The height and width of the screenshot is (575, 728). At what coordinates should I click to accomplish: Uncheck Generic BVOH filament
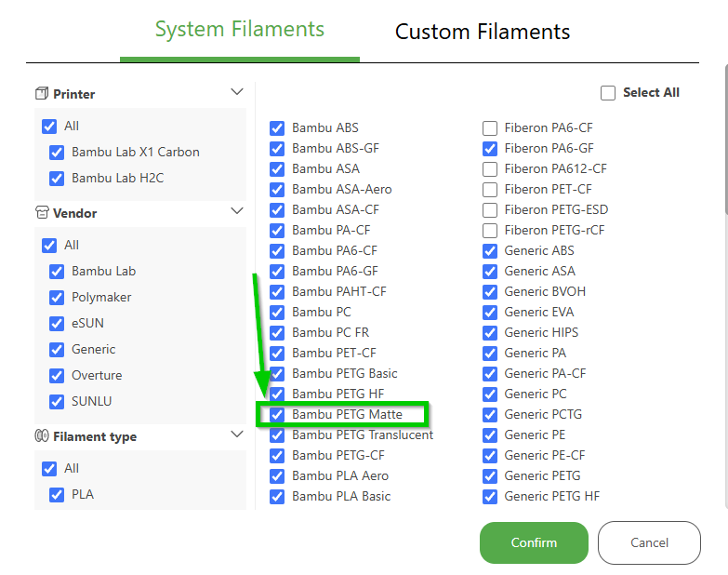(x=490, y=291)
